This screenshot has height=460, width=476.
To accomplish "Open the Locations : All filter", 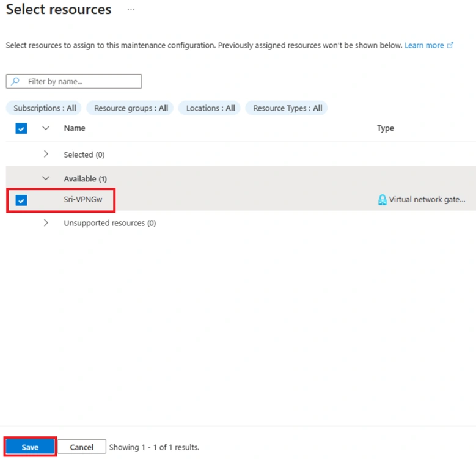I will click(210, 108).
